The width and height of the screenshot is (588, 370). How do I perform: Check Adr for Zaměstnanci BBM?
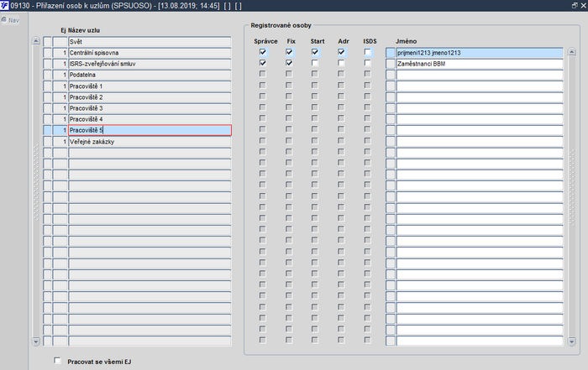341,63
